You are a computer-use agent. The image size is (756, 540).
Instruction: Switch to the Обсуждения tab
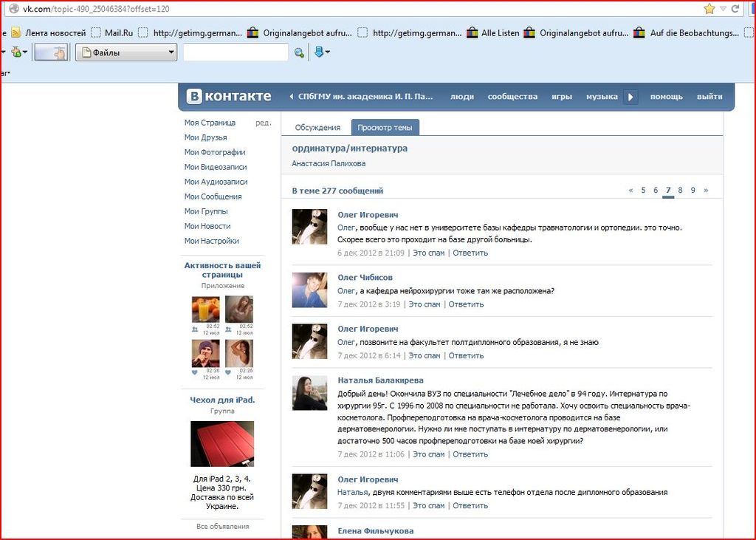317,128
